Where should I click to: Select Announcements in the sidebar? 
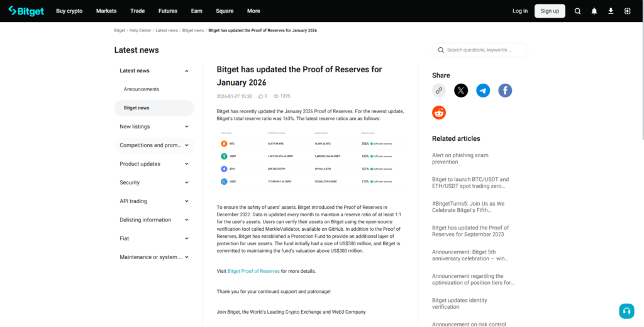142,89
